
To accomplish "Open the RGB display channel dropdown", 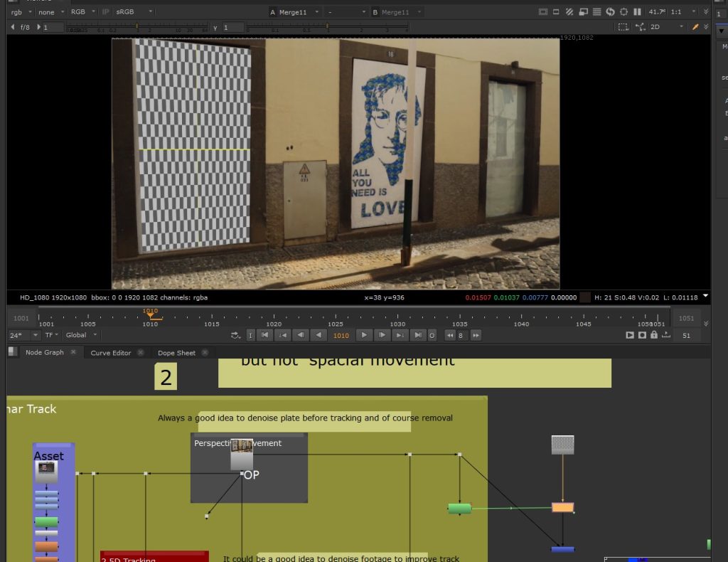I will click(x=82, y=12).
